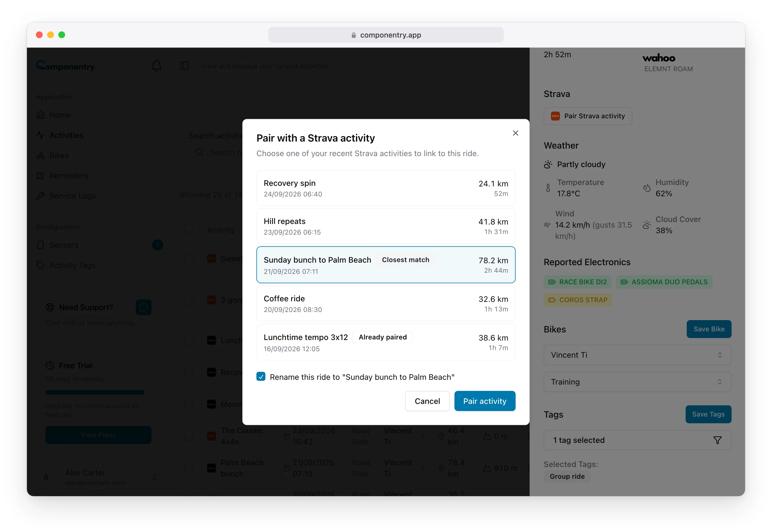Image resolution: width=772 pixels, height=532 pixels.
Task: Toggle the sidebar panel icon
Action: [185, 66]
